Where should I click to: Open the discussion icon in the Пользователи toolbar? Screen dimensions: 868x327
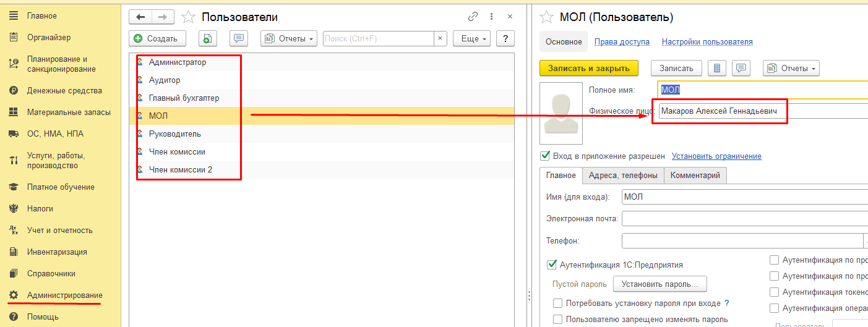239,38
